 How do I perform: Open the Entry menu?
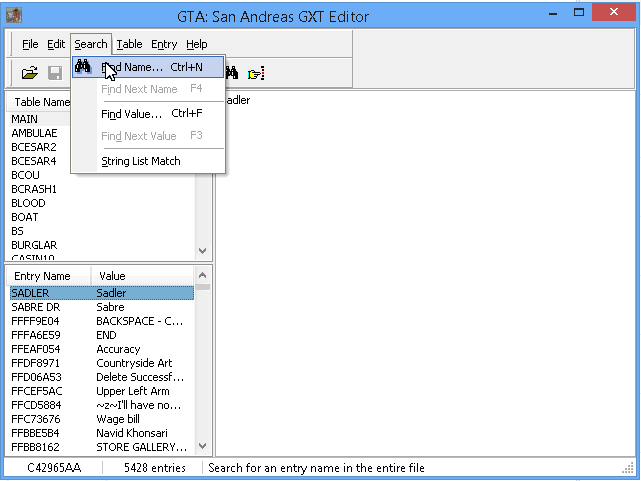[164, 44]
